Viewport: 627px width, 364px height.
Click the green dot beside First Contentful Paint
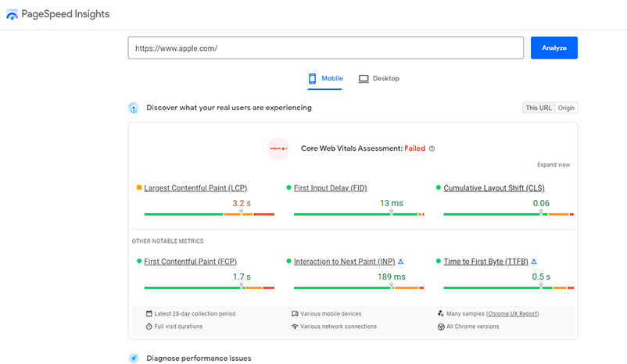(139, 261)
